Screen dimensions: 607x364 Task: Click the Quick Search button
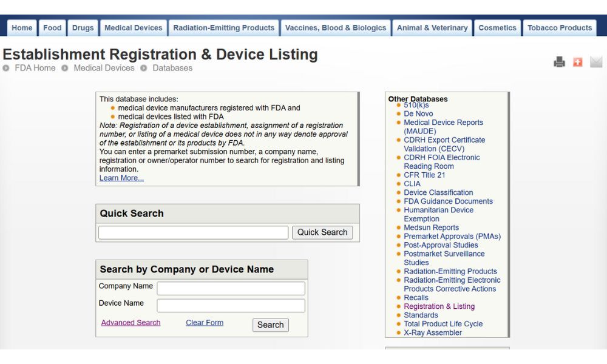point(322,232)
